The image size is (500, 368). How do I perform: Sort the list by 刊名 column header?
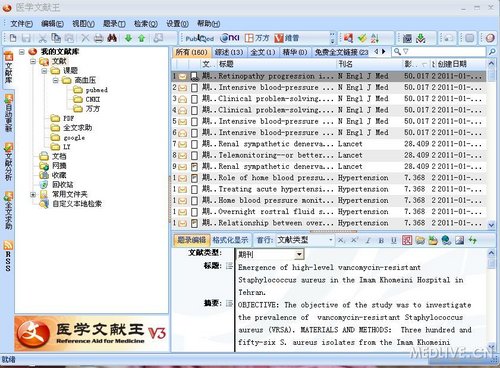coord(369,64)
